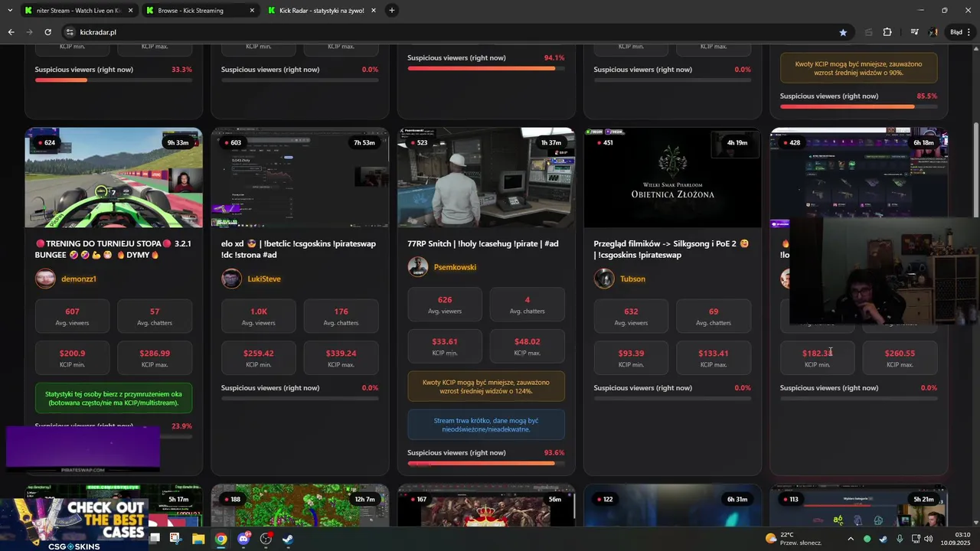
Task: Close the Kick Radar tab
Action: click(x=373, y=11)
